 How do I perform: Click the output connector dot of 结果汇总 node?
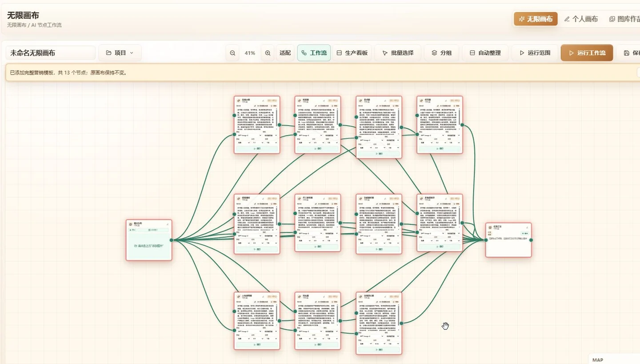coord(531,240)
